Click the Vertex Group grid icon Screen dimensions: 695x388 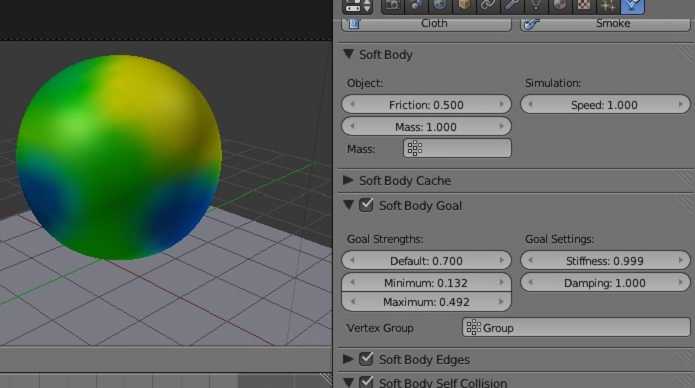point(473,327)
